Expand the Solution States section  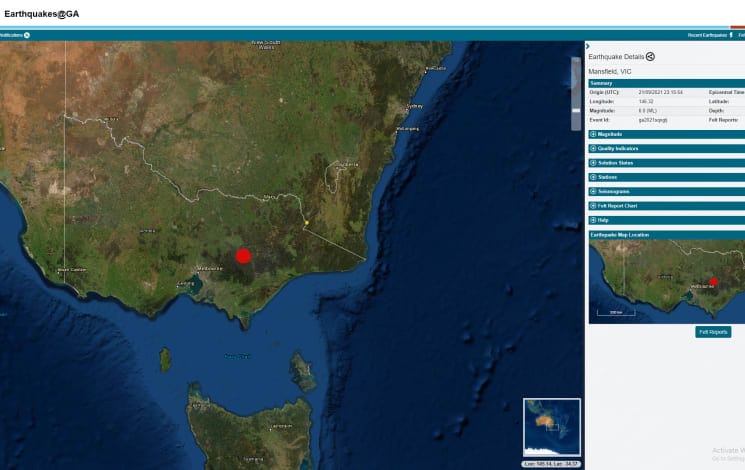pos(667,163)
